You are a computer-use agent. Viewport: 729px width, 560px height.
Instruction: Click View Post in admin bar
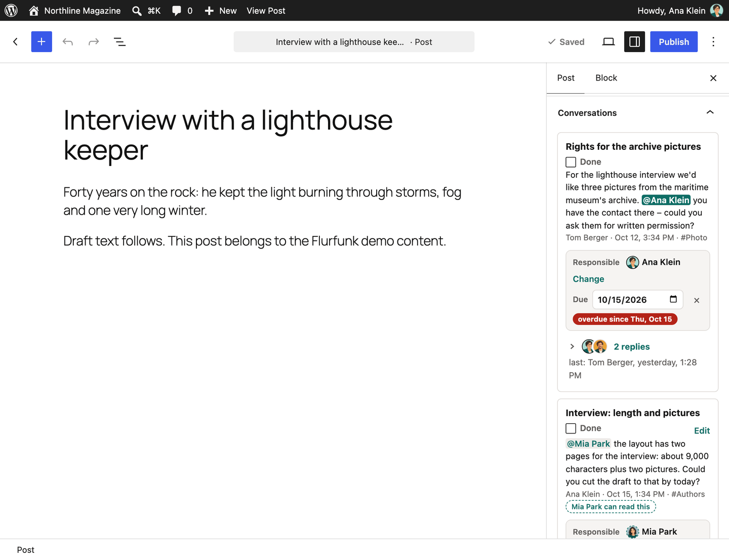coord(266,11)
